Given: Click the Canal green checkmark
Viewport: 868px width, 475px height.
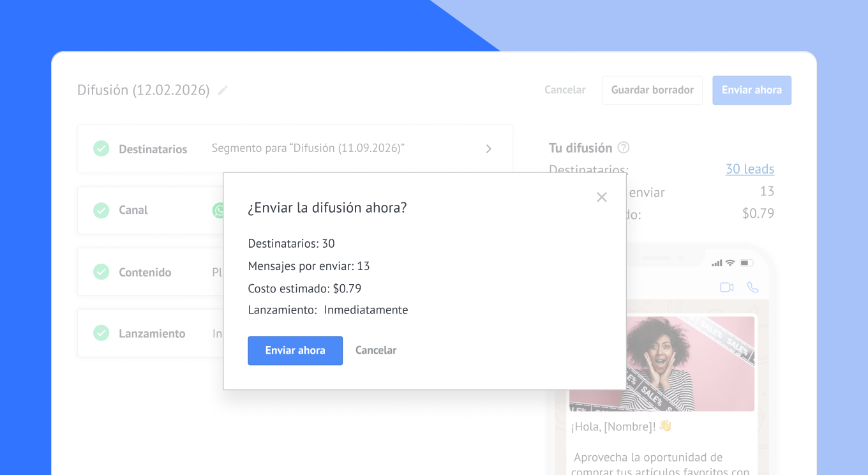Looking at the screenshot, I should tap(101, 210).
